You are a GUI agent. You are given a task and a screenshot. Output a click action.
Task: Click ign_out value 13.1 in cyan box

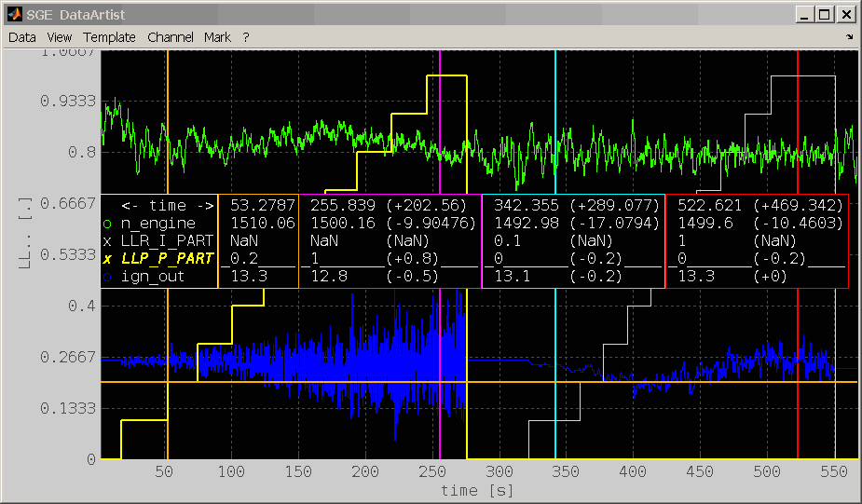(x=513, y=276)
